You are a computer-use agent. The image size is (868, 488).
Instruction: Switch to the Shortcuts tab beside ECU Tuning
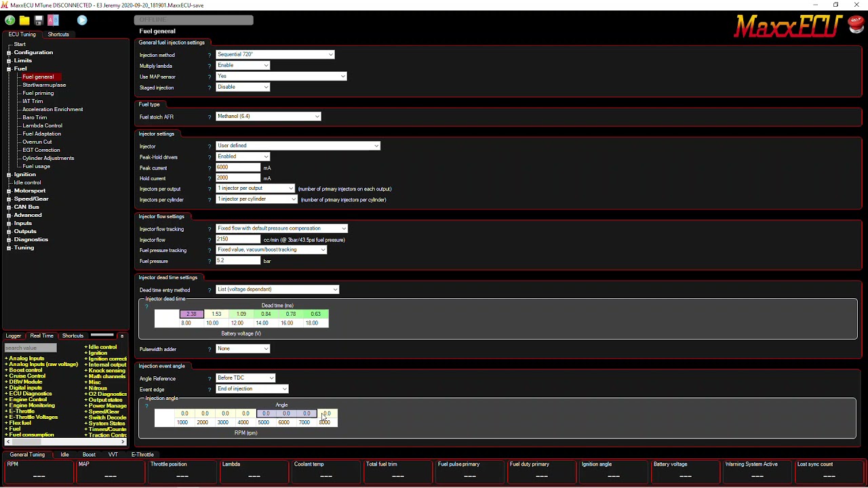tap(58, 35)
